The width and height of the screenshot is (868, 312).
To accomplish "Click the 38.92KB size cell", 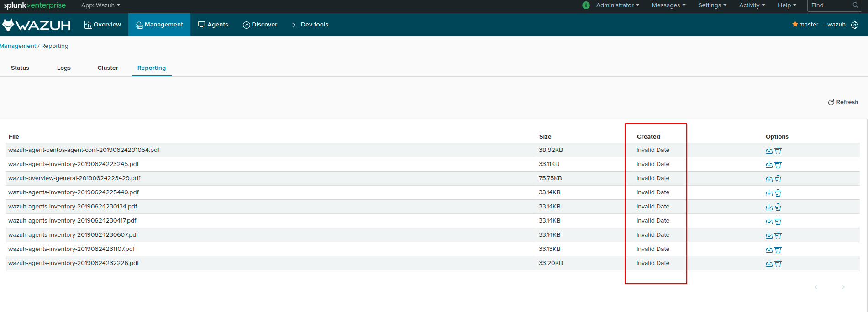I will pos(551,150).
